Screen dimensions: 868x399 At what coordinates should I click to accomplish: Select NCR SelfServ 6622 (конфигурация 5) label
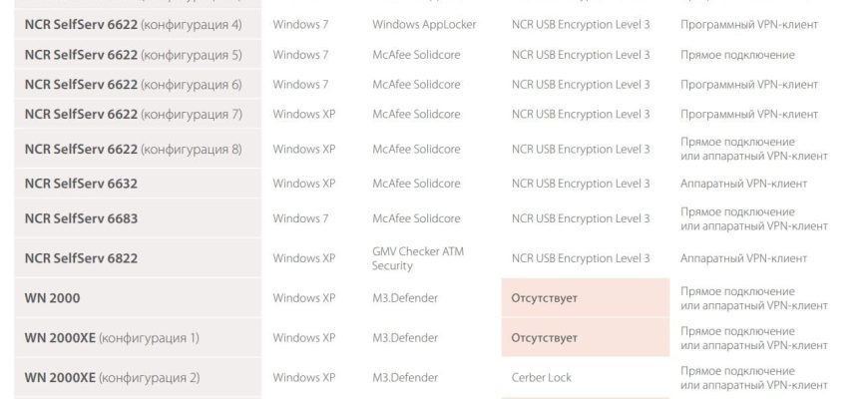pyautogui.click(x=133, y=54)
